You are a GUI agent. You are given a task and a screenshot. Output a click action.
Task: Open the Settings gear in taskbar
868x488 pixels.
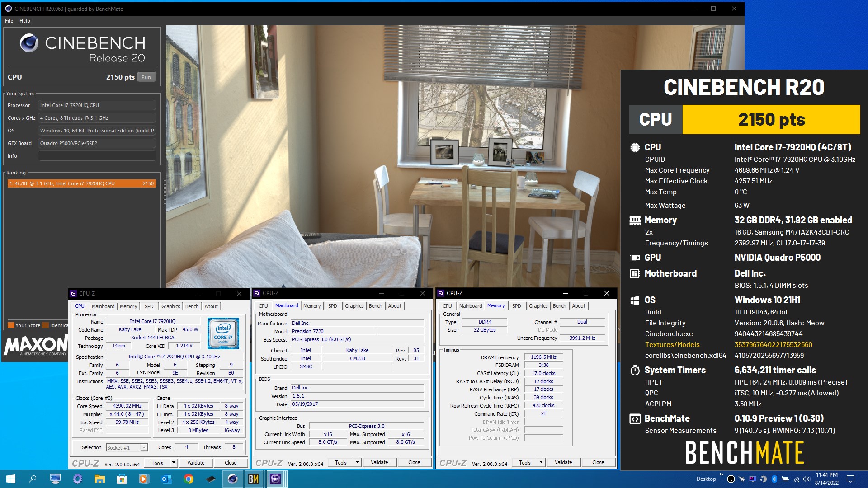[77, 479]
